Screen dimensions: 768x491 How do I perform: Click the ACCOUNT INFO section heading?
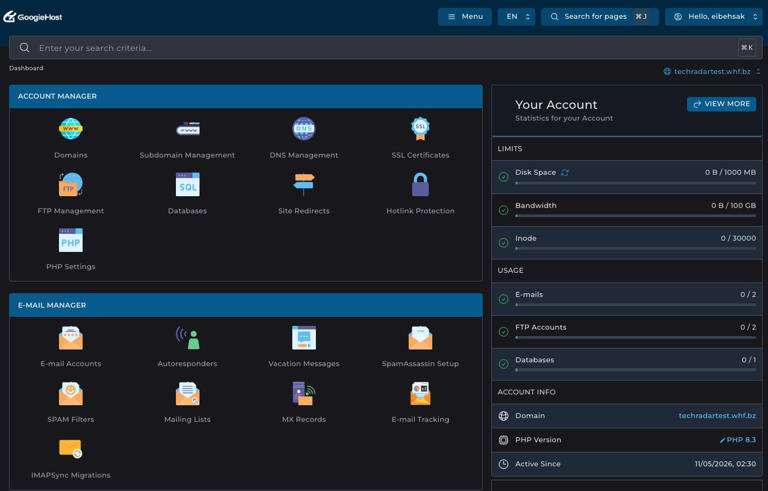coord(527,392)
